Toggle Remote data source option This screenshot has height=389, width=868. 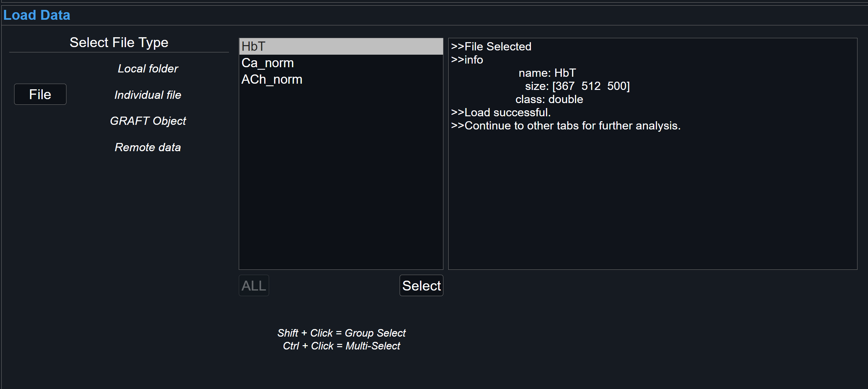point(147,146)
